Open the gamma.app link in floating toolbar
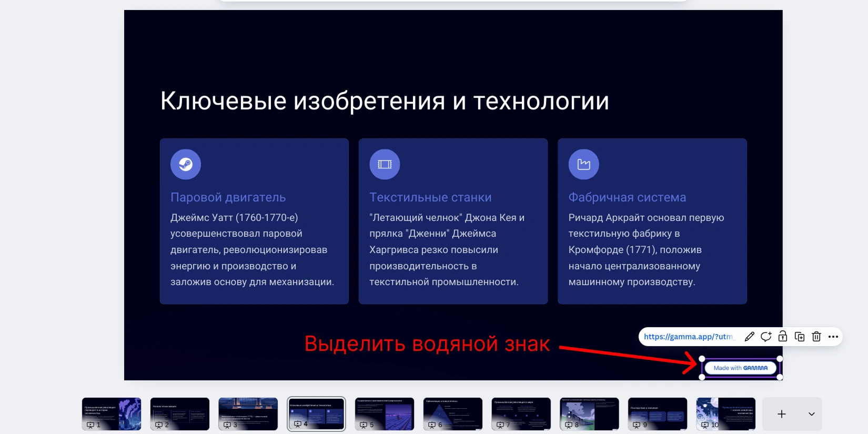This screenshot has width=868, height=434. tap(688, 337)
